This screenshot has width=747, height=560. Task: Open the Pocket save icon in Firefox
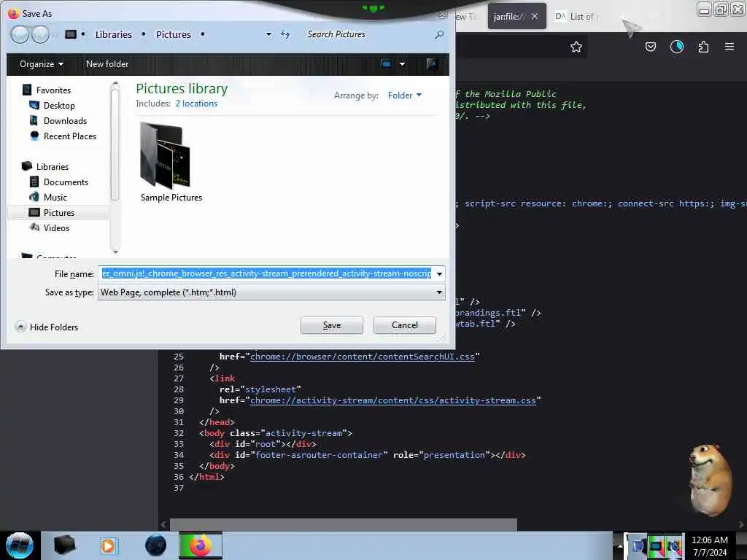(x=650, y=47)
